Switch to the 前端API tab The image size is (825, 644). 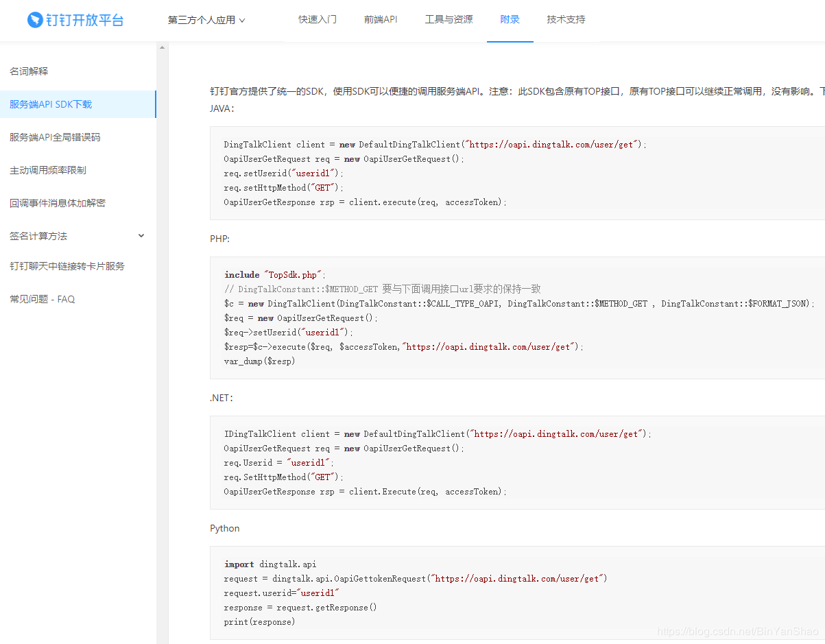point(381,20)
